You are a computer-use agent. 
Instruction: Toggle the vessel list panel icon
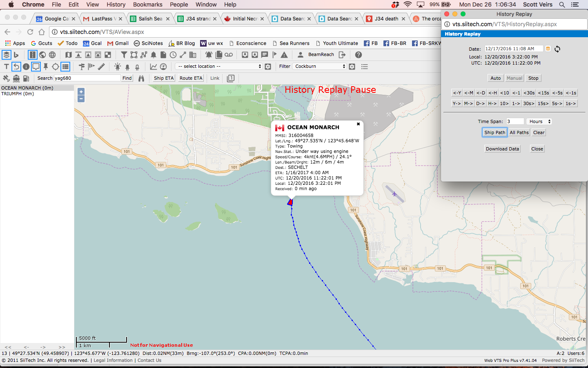(x=65, y=67)
